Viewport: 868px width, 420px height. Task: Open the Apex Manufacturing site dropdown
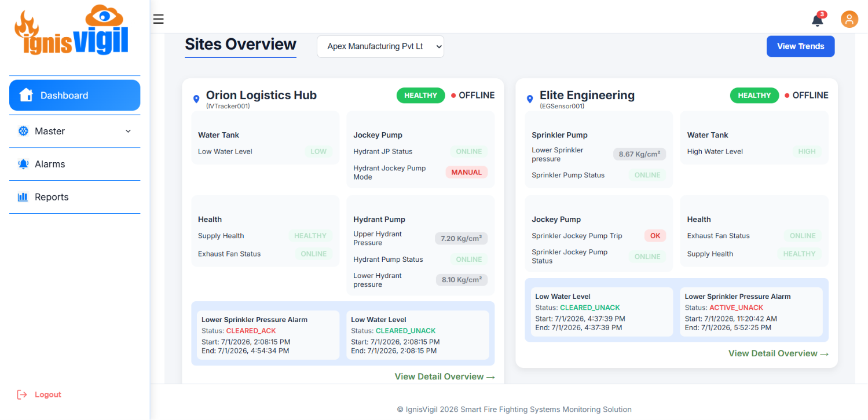pyautogui.click(x=380, y=46)
